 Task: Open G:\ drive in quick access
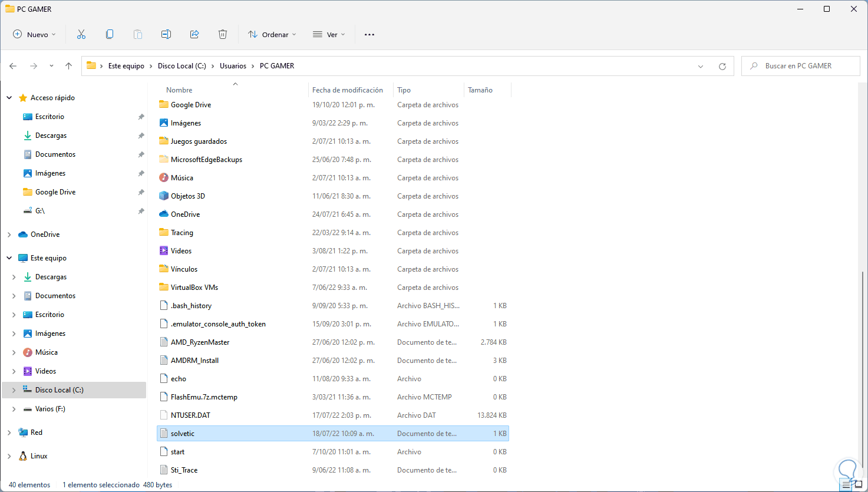click(40, 211)
